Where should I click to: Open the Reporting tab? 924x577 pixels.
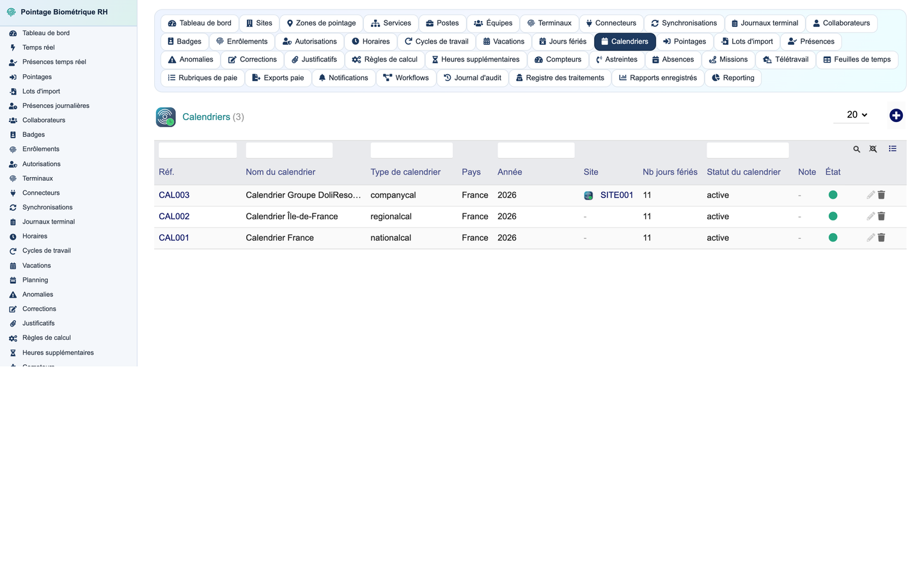[x=733, y=78]
